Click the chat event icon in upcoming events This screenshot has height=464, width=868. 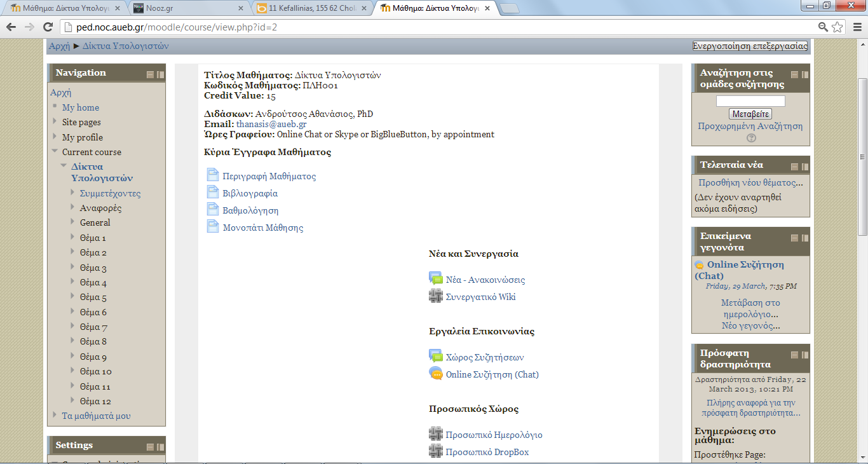pos(700,265)
